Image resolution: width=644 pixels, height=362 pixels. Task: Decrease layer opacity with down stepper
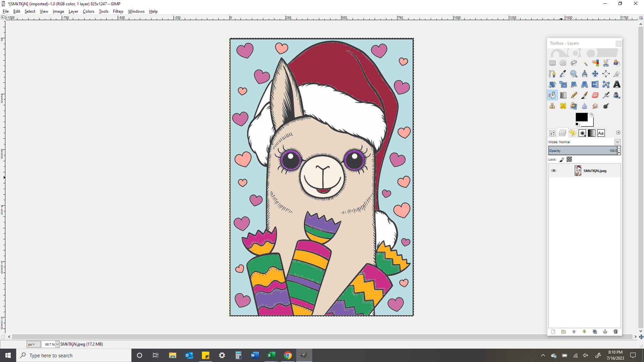click(x=619, y=153)
